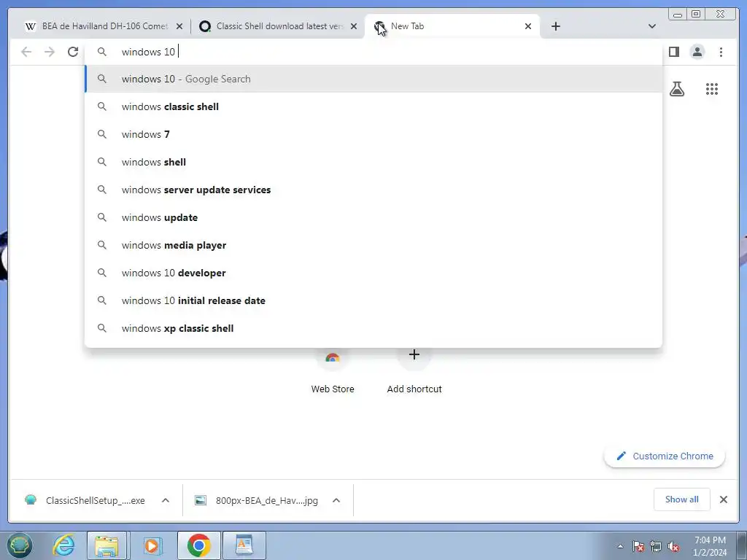Image resolution: width=747 pixels, height=560 pixels.
Task: Close the Classic Shell download tab
Action: click(x=354, y=26)
